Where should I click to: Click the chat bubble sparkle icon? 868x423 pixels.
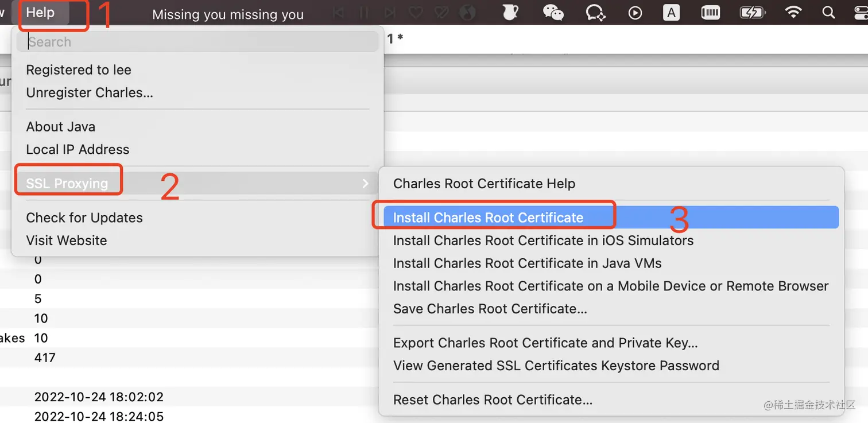coord(595,13)
